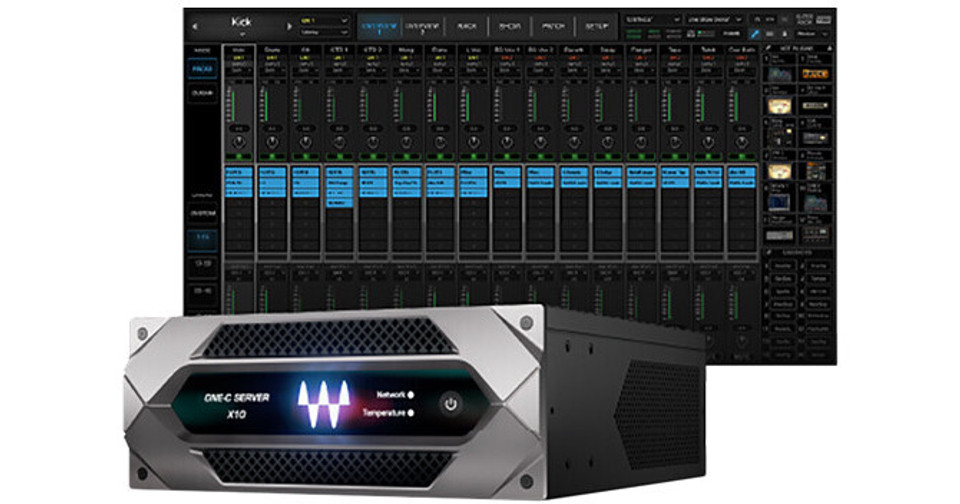Toggle green button under Reverb channel knob
This screenshot has width=960, height=504.
(574, 157)
